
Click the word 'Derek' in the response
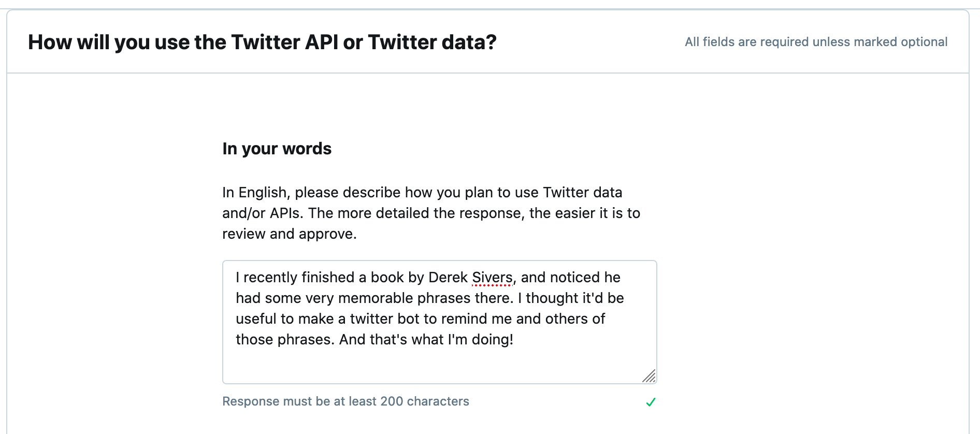[x=448, y=278]
